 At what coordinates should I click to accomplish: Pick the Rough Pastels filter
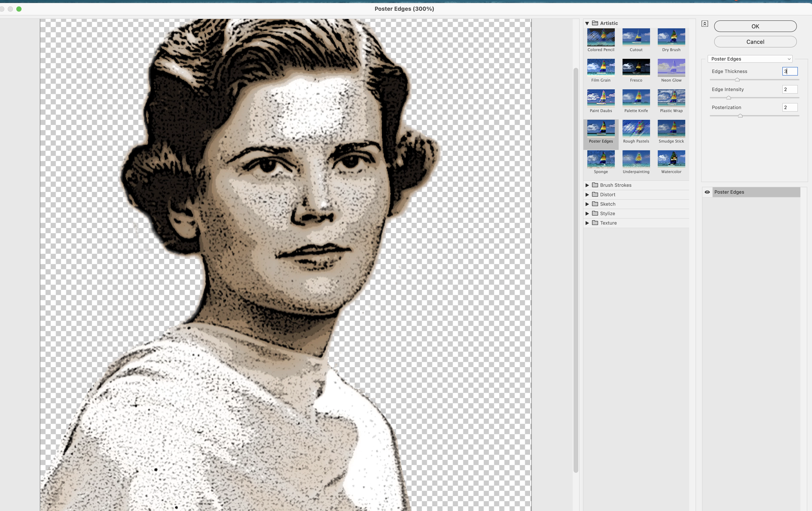coord(636,129)
